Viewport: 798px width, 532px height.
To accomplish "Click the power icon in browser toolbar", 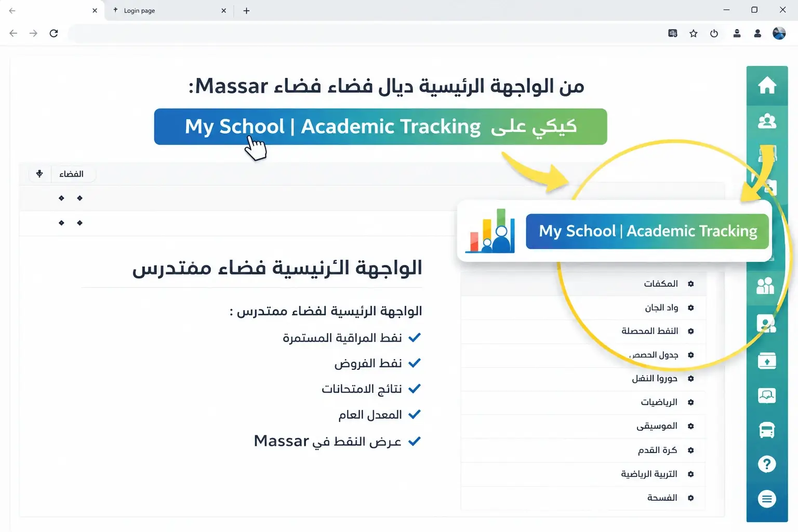I will point(714,33).
